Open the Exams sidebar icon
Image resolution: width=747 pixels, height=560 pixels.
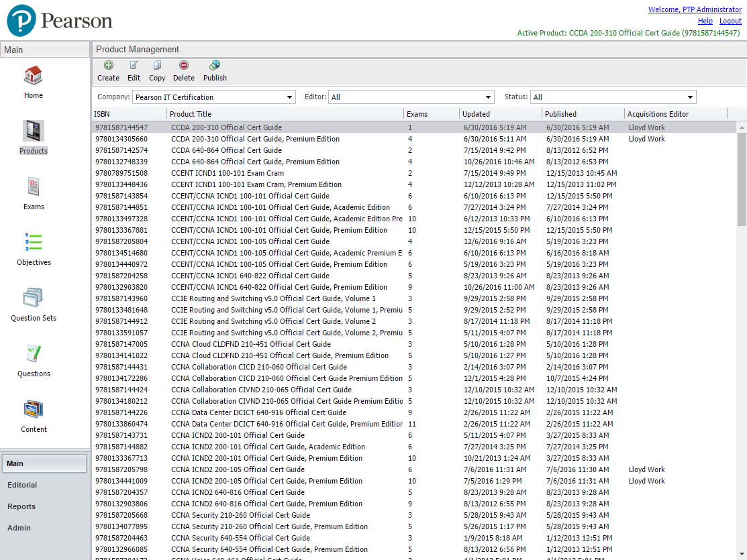point(34,186)
